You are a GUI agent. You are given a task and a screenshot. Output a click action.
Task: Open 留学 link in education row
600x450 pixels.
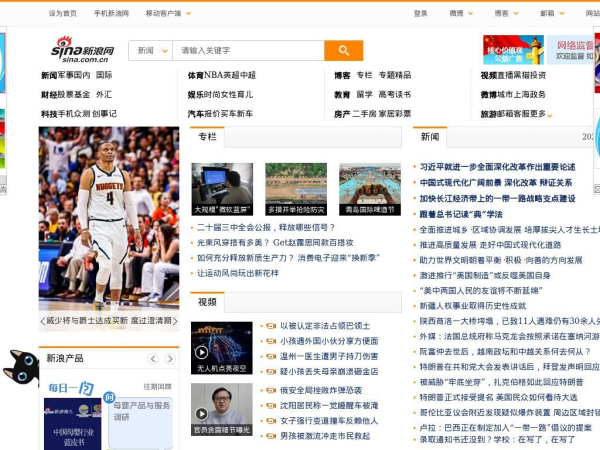click(x=364, y=95)
